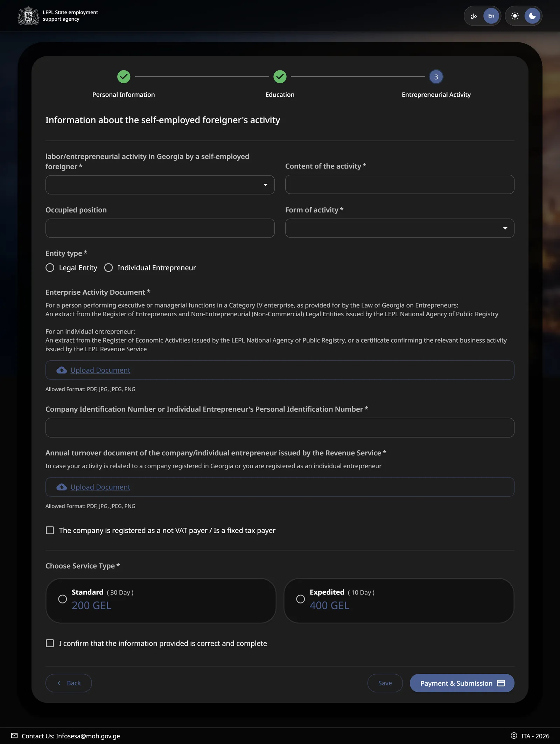Select the En language button

tap(491, 16)
